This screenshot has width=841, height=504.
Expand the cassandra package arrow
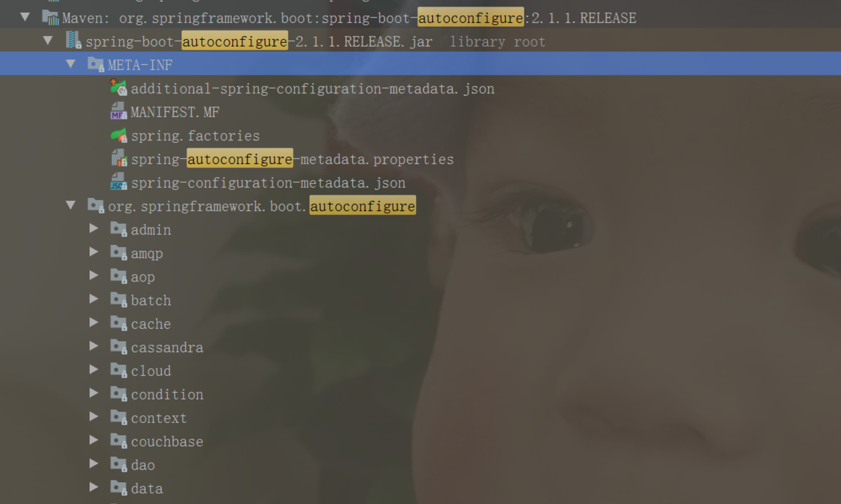tap(94, 346)
